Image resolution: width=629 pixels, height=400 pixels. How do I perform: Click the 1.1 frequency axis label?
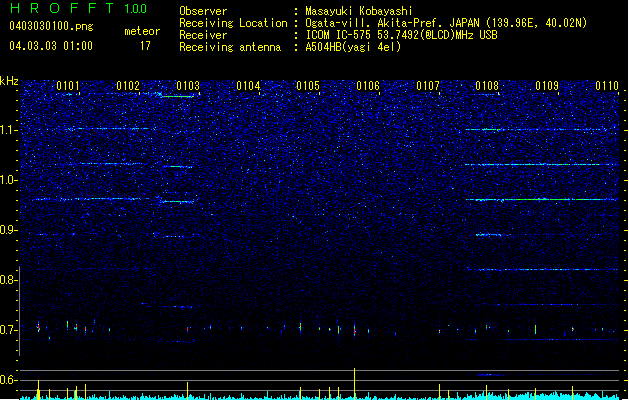[8, 130]
